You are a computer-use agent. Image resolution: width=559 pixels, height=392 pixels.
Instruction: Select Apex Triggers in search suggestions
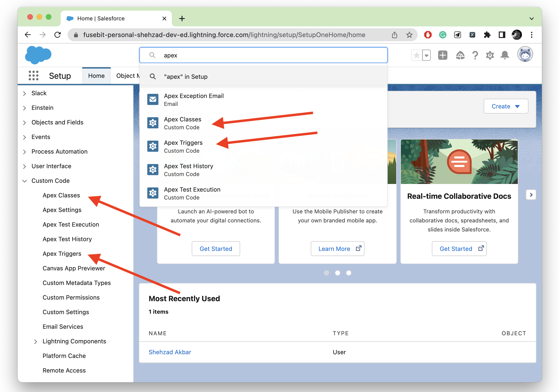coord(263,146)
